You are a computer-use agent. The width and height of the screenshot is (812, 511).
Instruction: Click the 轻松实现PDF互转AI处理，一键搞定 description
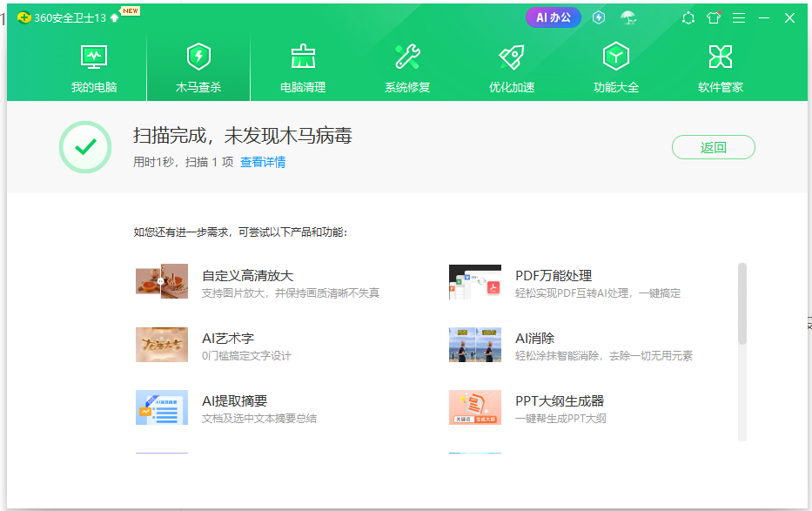click(598, 293)
